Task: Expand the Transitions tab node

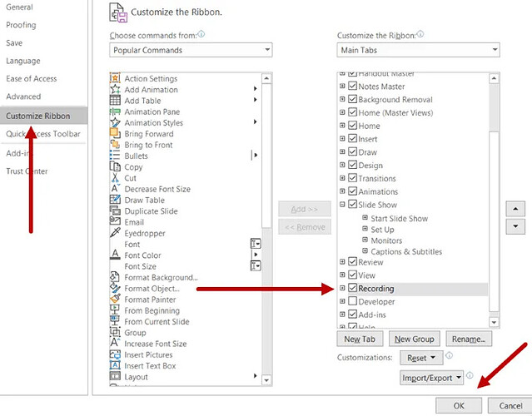Action: pyautogui.click(x=342, y=179)
